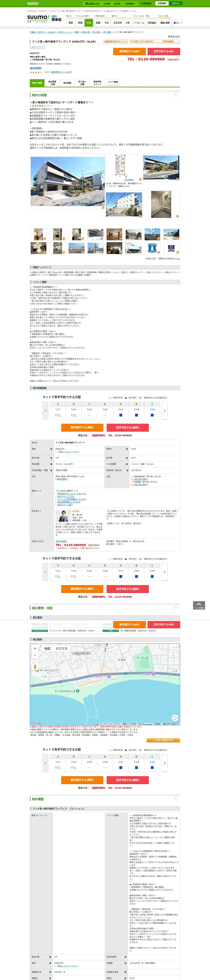
Task: Zoom out the map with minus button
Action: coord(35,655)
